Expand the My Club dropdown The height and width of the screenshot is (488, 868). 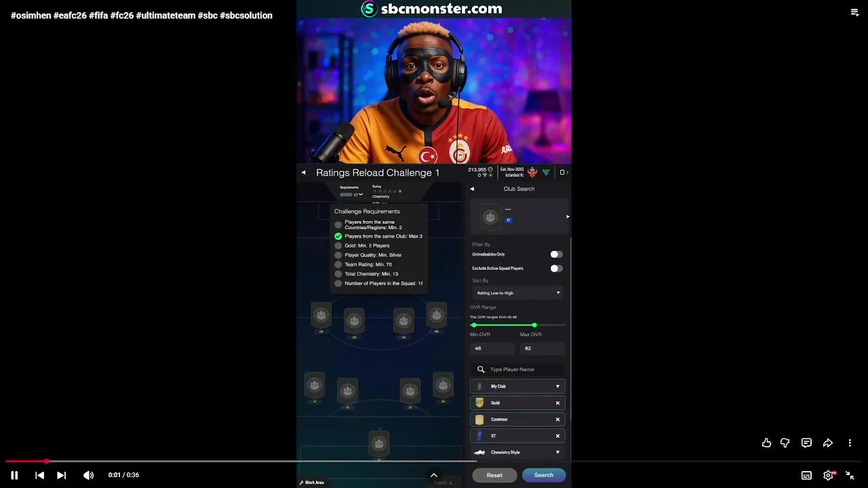pos(518,386)
